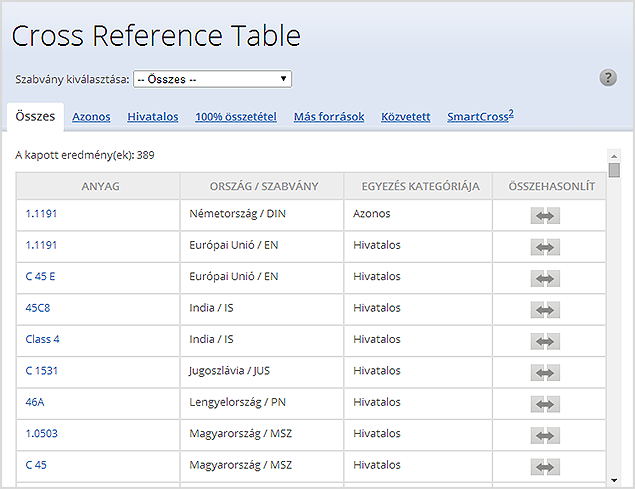Compare the 1.0503 row arrow icon
Viewport: 635px width, 489px height.
(x=545, y=436)
